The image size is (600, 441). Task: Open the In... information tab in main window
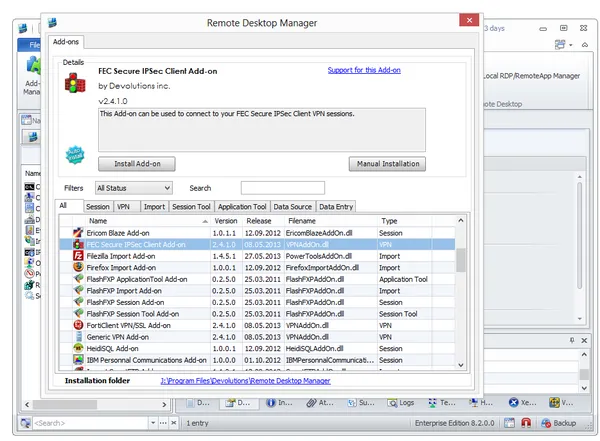[x=279, y=402]
